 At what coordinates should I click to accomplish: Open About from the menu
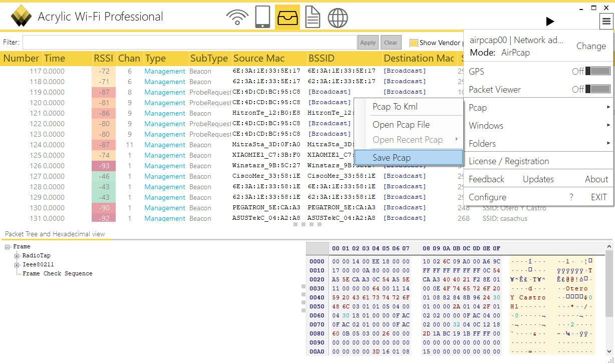(x=596, y=179)
